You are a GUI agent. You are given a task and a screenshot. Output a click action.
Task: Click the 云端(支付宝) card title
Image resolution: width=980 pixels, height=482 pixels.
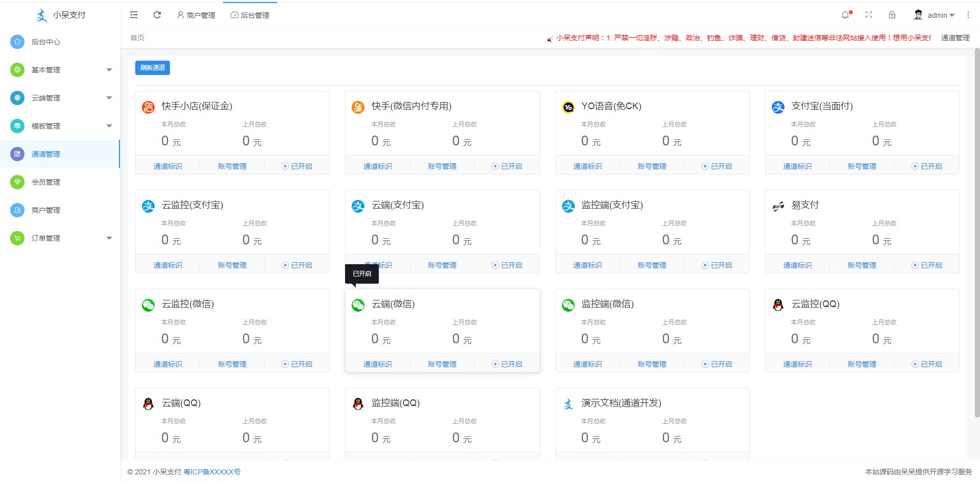pos(398,205)
